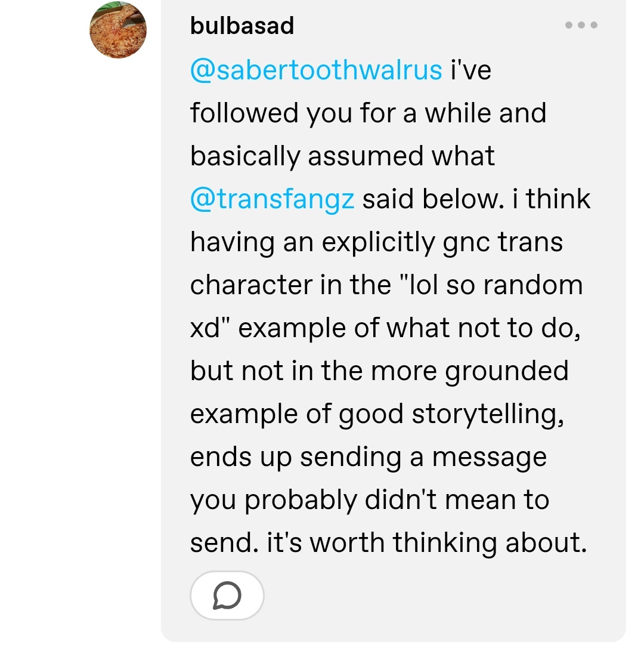This screenshot has height=651, width=644.
Task: Click the text "i've" after the first mention
Action: pos(471,70)
